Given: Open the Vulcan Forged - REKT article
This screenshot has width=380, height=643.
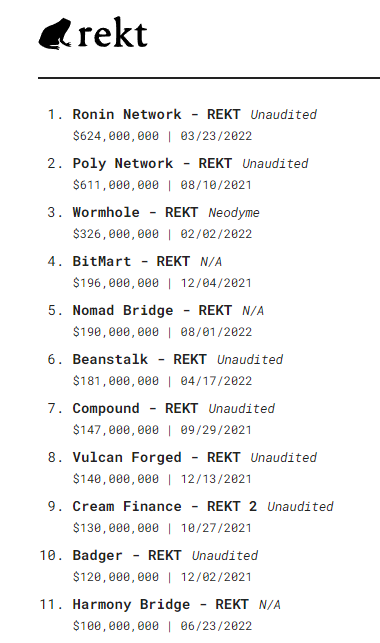Looking at the screenshot, I should pos(156,457).
